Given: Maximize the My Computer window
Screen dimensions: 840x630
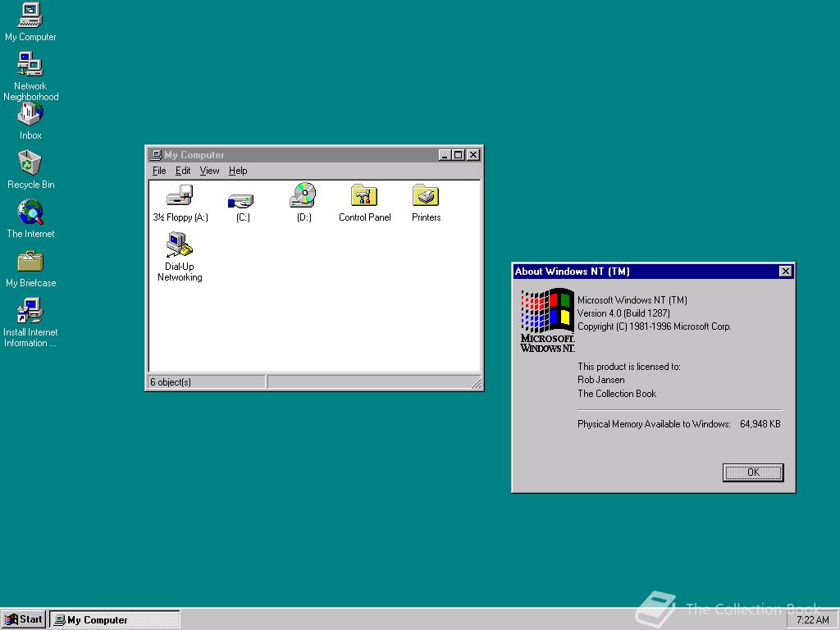Looking at the screenshot, I should (x=458, y=155).
